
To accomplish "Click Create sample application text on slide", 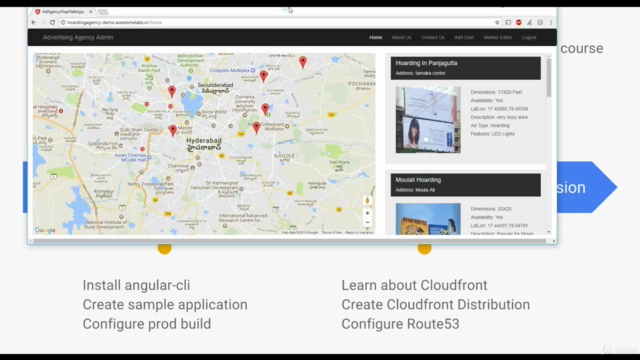I will pyautogui.click(x=165, y=304).
